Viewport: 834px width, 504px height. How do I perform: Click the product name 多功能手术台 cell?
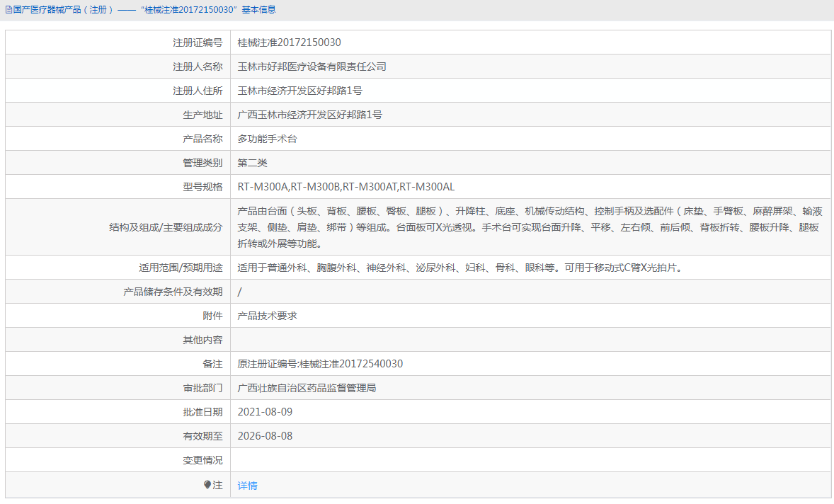(268, 138)
